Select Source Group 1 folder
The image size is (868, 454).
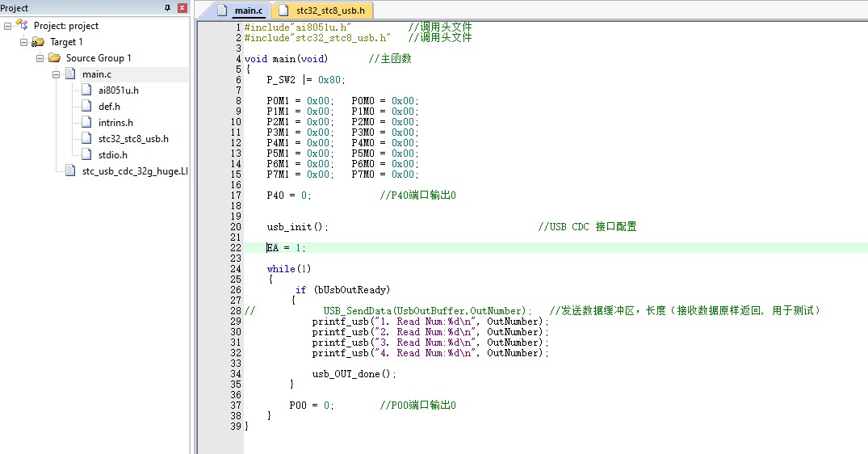[99, 57]
